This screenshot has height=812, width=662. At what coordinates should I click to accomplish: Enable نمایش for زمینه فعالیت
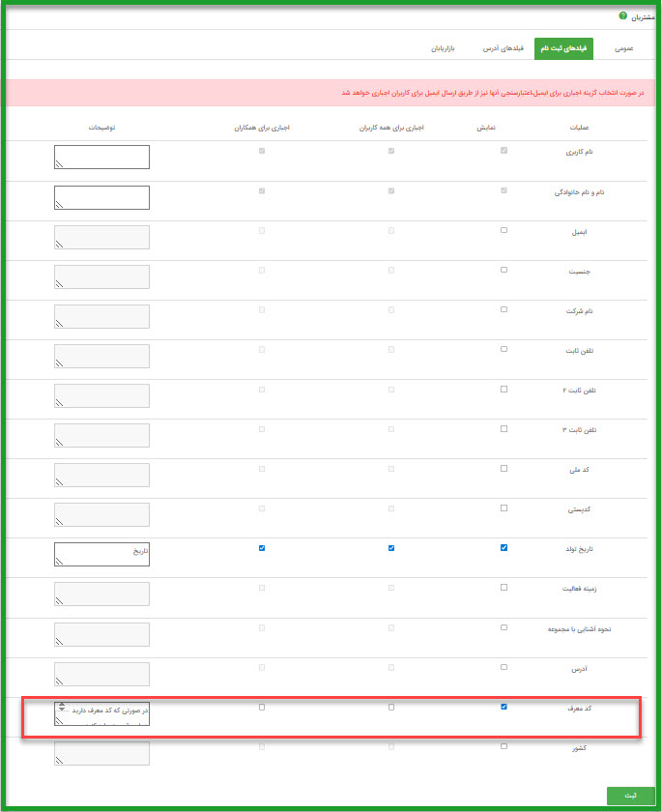[x=504, y=588]
